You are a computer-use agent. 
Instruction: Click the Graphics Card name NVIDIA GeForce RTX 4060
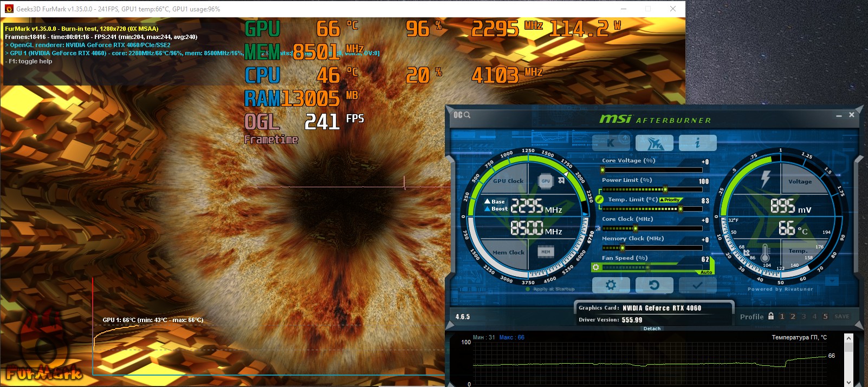point(662,308)
